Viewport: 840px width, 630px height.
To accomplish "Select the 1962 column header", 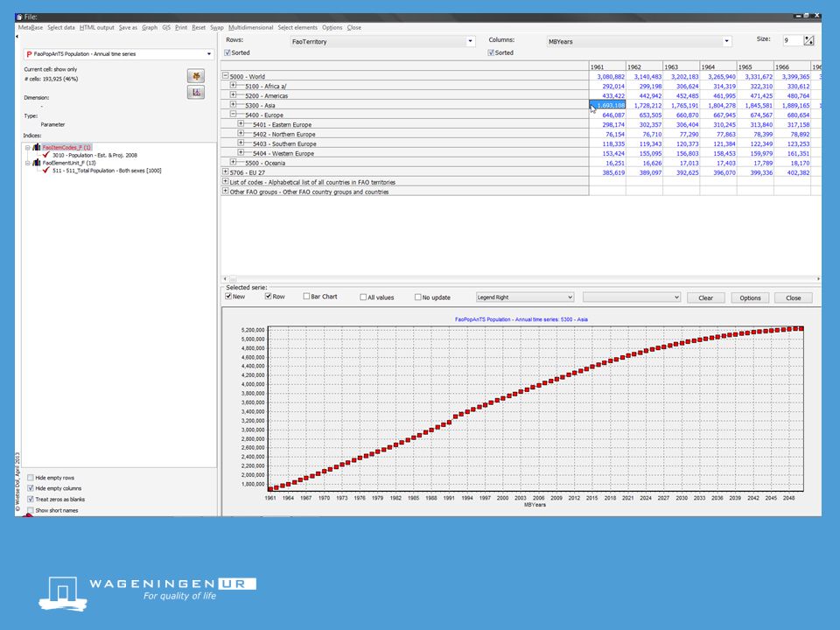I will [645, 67].
